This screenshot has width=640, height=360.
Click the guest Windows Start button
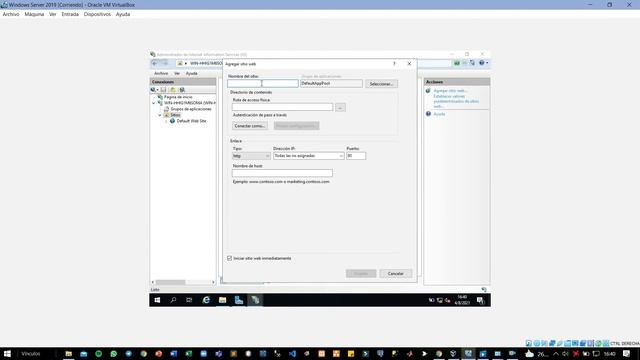tap(157, 300)
